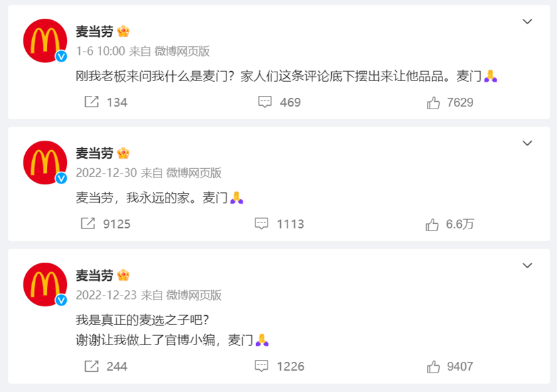The width and height of the screenshot is (557, 392).
Task: Expand options menu on the 2022-12-23 post
Action: pyautogui.click(x=528, y=266)
